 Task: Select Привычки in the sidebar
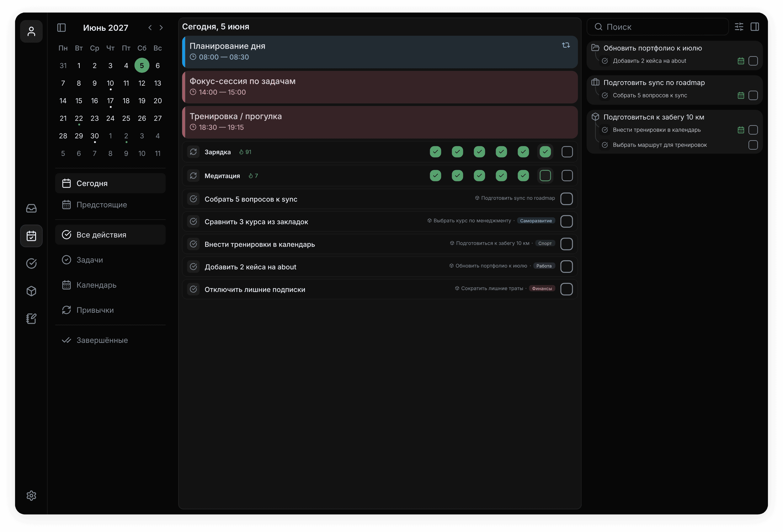110,310
